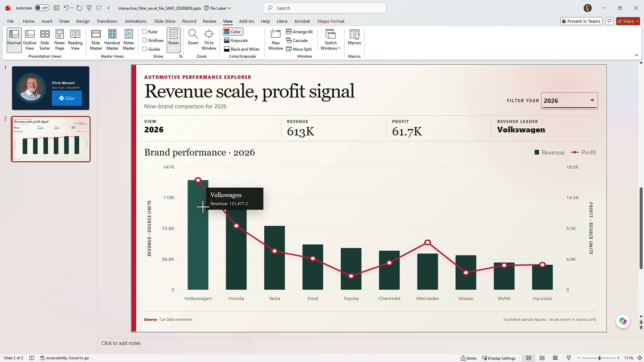Open Macros dialog
Screen dimensions: 644x362
tap(354, 38)
